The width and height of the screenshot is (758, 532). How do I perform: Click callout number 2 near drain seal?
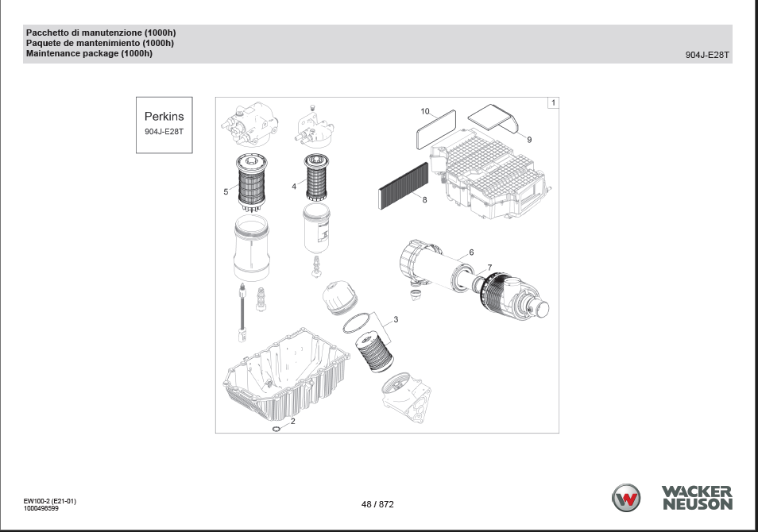(x=292, y=421)
